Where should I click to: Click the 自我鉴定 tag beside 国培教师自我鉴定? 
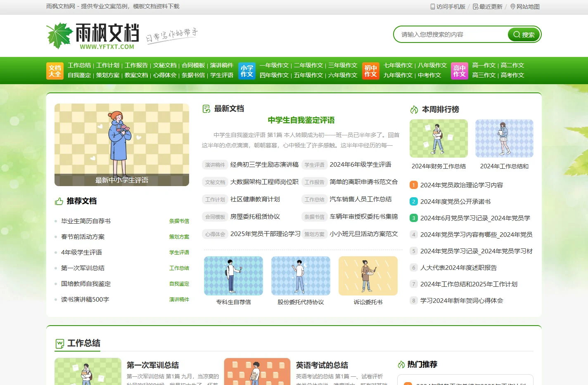[179, 284]
